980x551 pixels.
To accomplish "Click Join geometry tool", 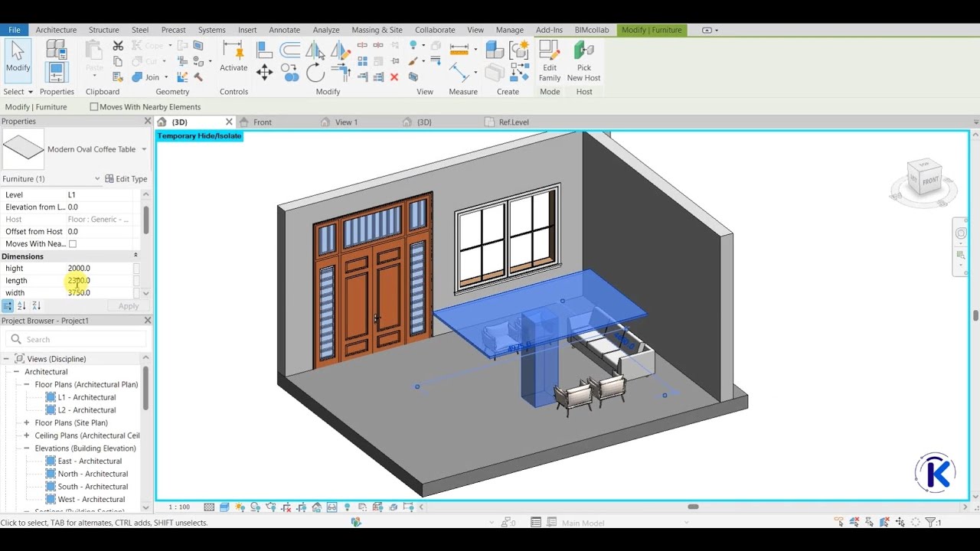I will 145,77.
